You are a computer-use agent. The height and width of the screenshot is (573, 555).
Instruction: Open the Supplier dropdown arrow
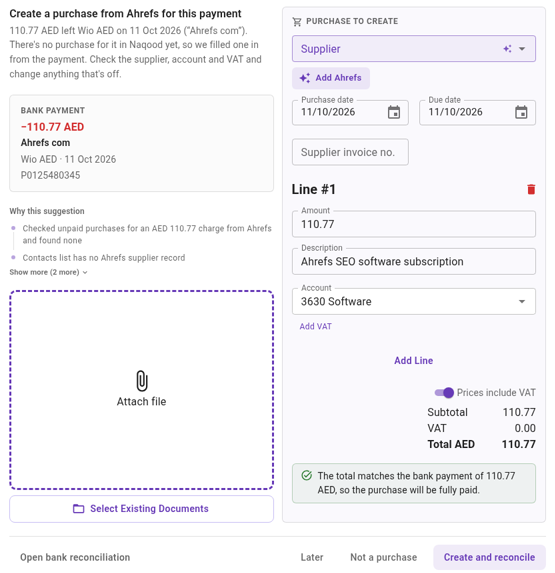(x=522, y=49)
